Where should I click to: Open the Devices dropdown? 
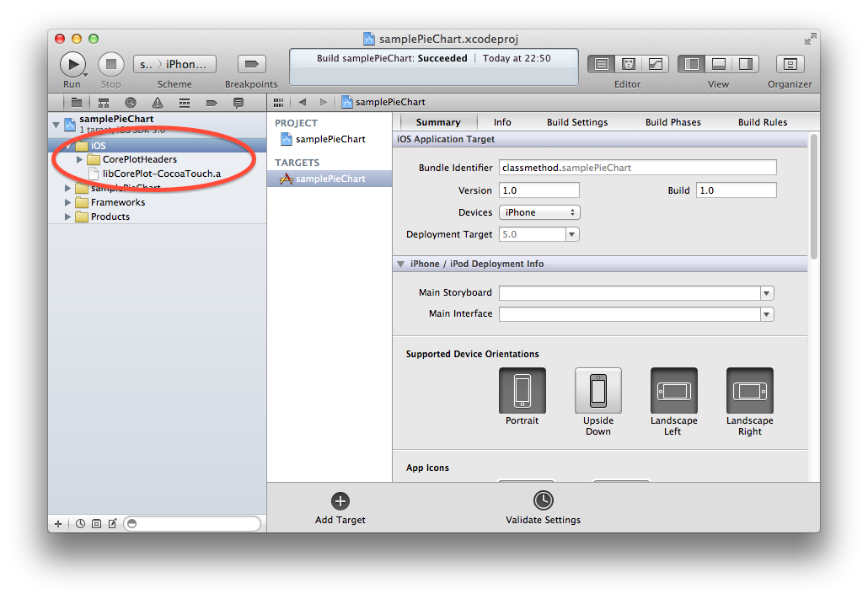[x=539, y=212]
